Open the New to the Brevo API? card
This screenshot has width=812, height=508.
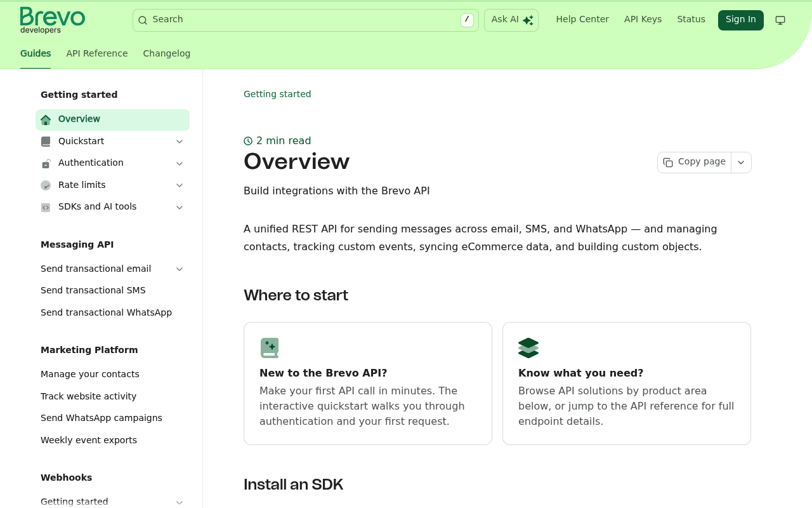tap(368, 384)
